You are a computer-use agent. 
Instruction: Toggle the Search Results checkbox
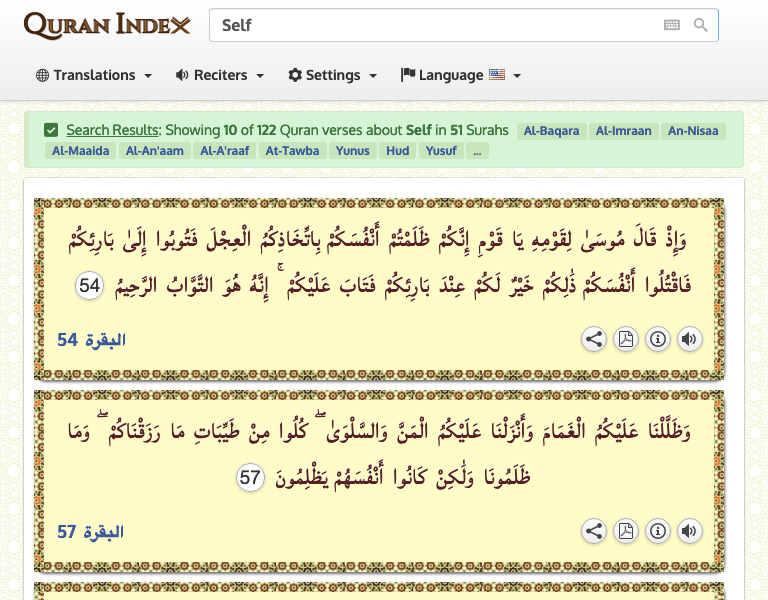pos(51,130)
